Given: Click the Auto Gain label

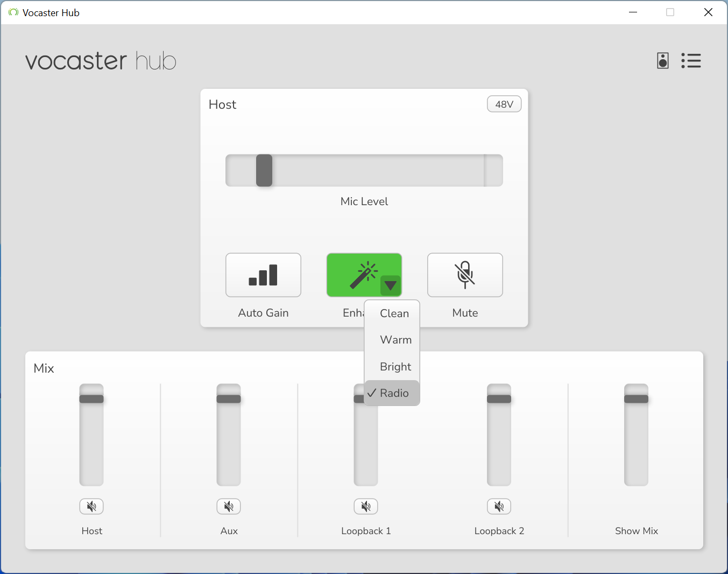Looking at the screenshot, I should point(263,313).
